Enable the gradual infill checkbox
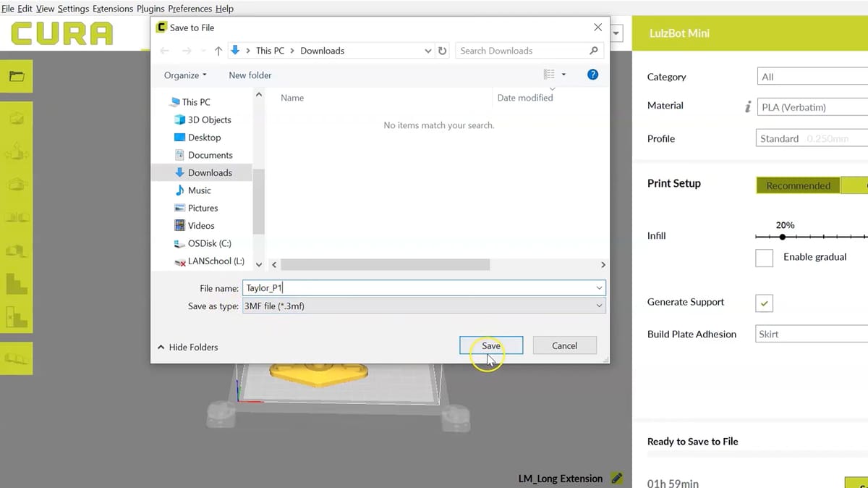This screenshot has height=488, width=868. (764, 257)
